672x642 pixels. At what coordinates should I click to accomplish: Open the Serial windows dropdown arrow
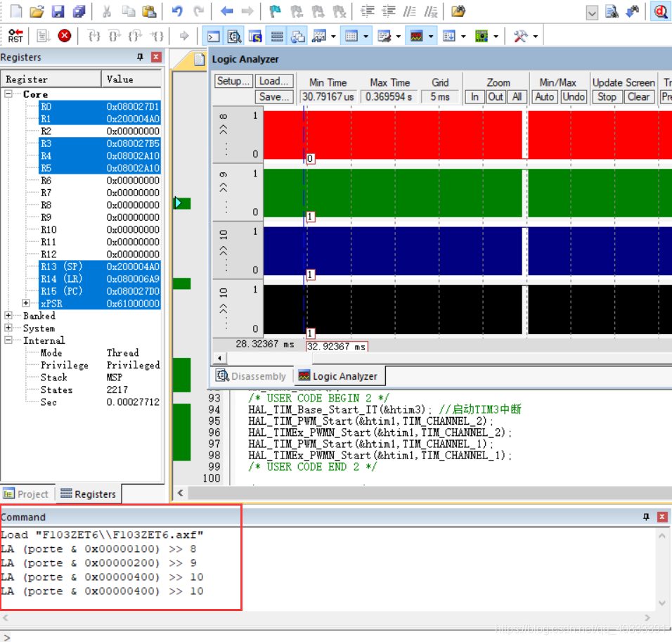pos(398,37)
